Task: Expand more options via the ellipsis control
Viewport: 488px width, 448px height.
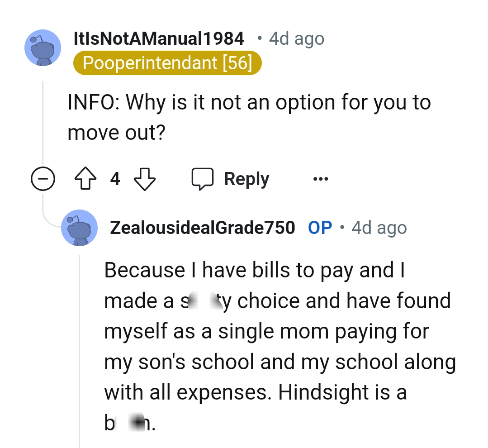Action: pyautogui.click(x=320, y=178)
